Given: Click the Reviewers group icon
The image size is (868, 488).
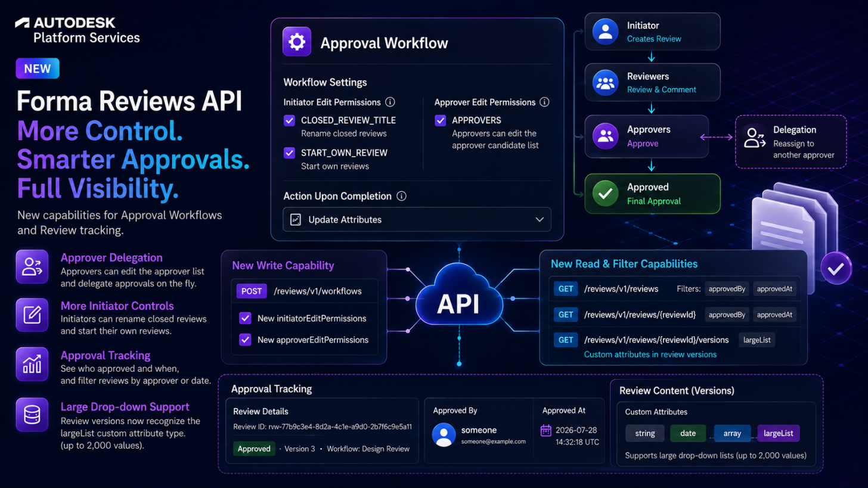Looking at the screenshot, I should (606, 83).
